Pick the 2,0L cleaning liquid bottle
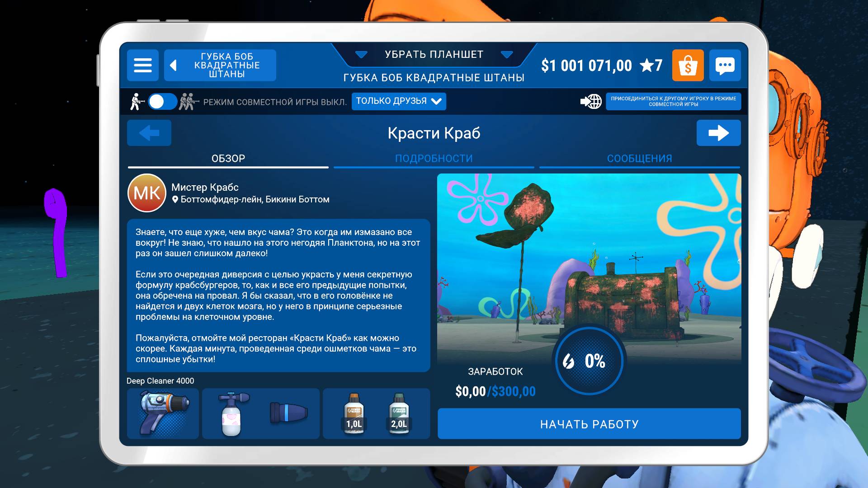The height and width of the screenshot is (488, 868). click(x=399, y=413)
